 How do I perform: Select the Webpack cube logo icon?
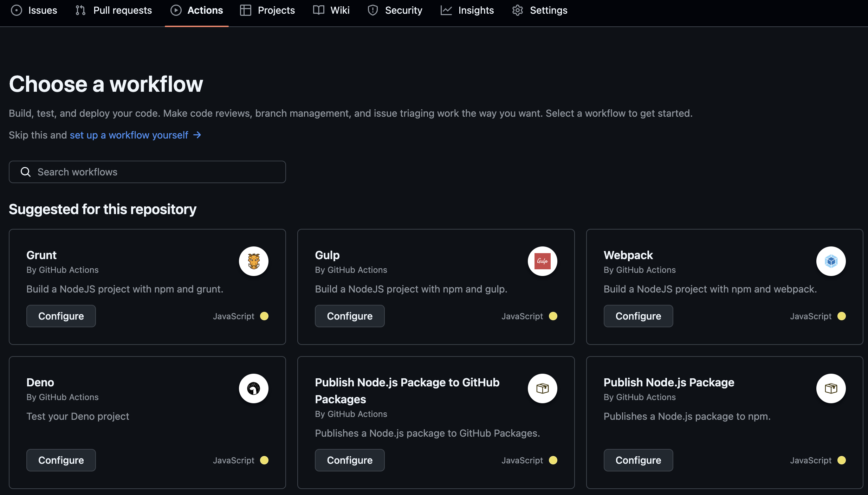[831, 261]
